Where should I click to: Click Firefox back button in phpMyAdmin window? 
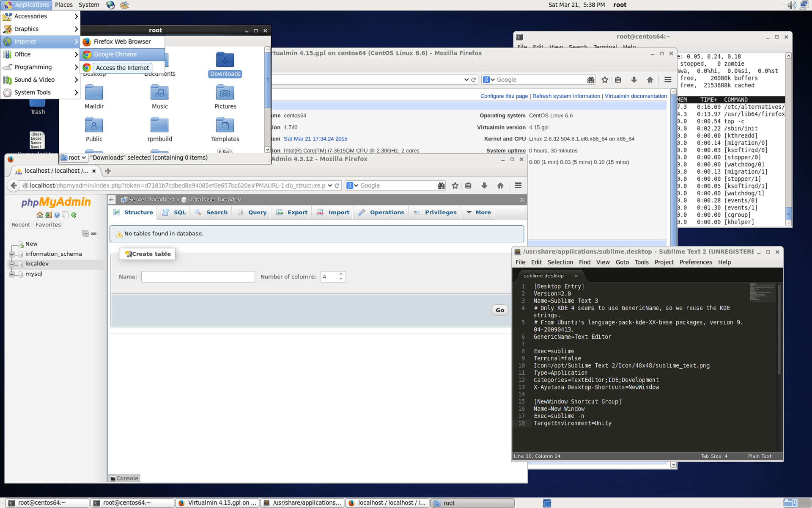[x=14, y=185]
